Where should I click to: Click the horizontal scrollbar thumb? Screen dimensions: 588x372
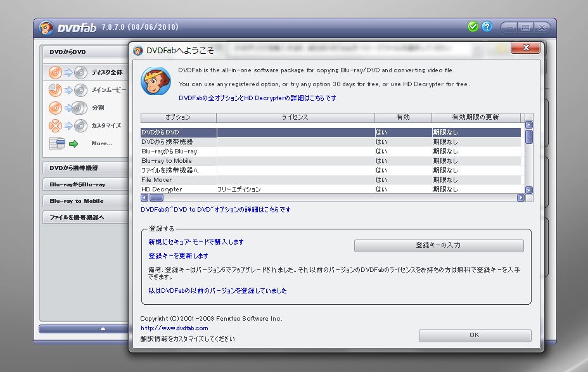(157, 198)
